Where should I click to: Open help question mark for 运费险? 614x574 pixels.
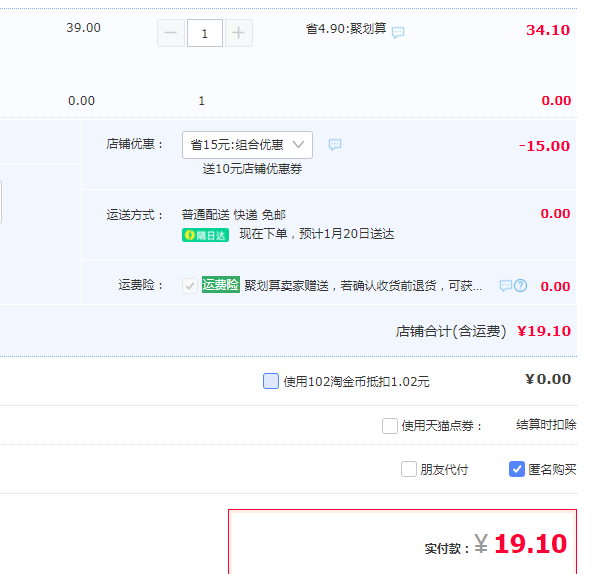tap(520, 286)
